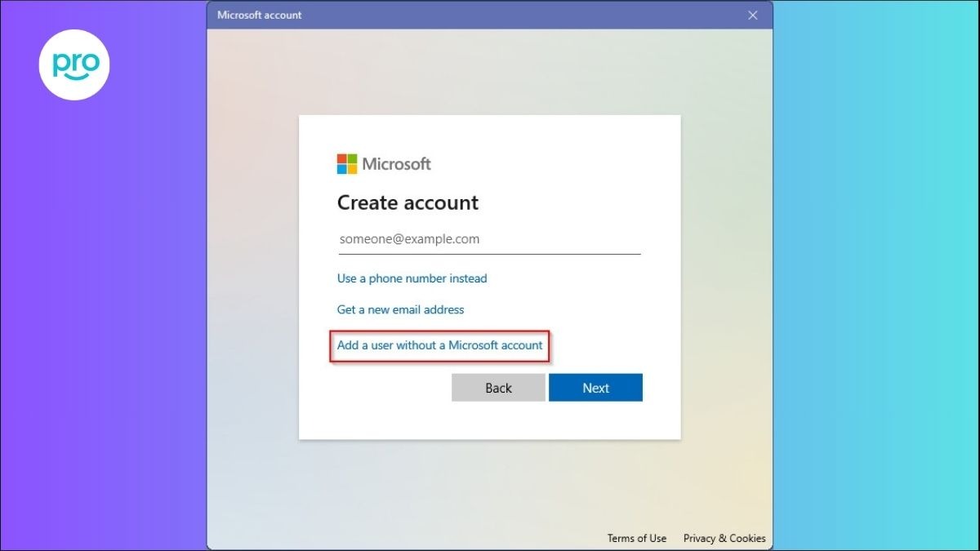Open the Privacy & Cookies link
The image size is (980, 551).
click(724, 538)
